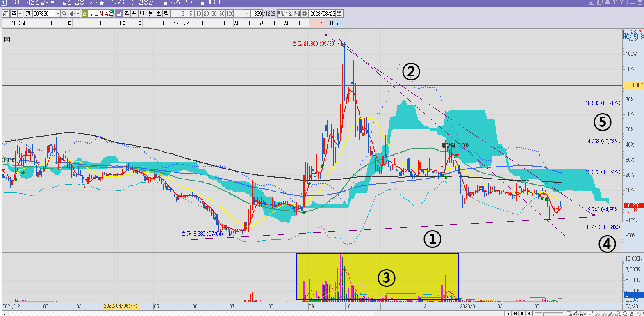Click the detach window icon in title bar
This screenshot has width=644, height=316.
click(x=599, y=2)
